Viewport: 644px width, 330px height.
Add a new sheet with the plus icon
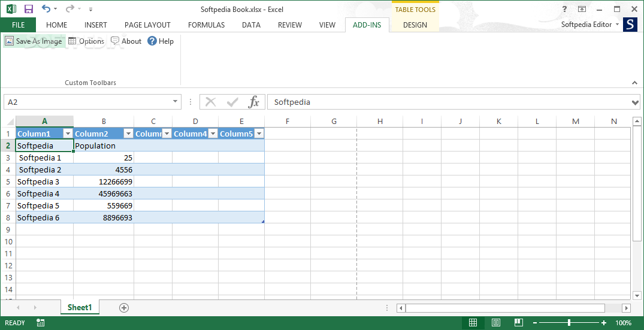[x=123, y=307]
